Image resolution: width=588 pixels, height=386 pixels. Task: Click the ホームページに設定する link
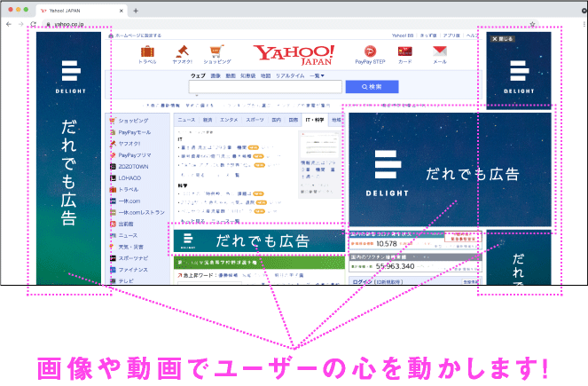(142, 36)
